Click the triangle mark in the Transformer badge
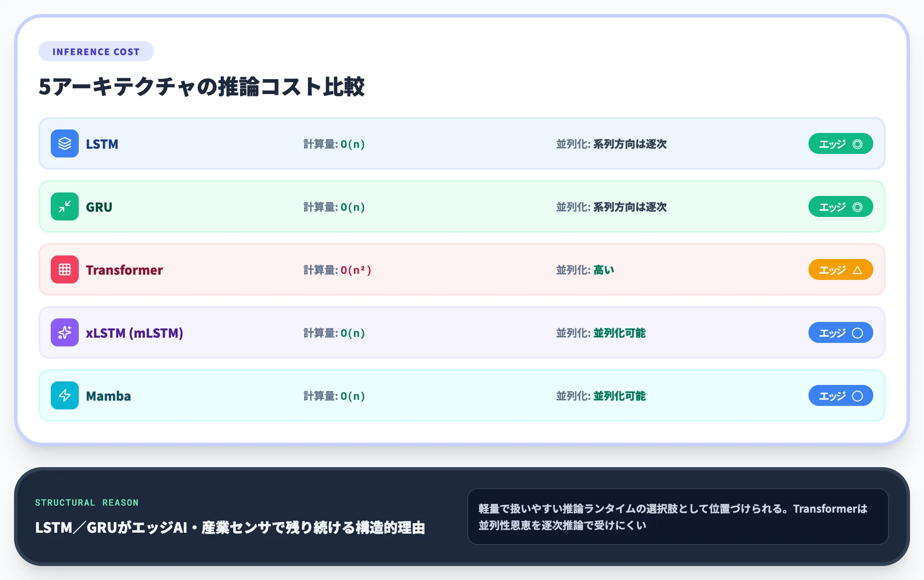This screenshot has width=924, height=580. pyautogui.click(x=857, y=270)
